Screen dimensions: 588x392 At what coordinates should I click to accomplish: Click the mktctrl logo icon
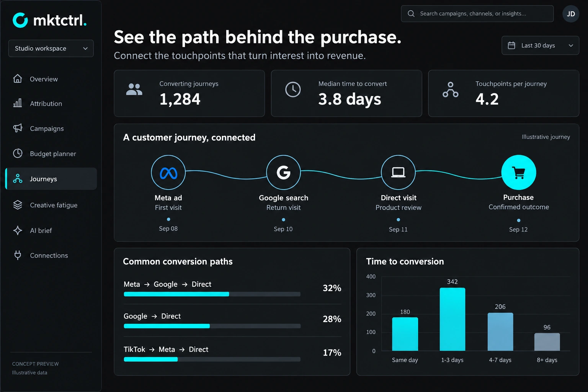20,20
